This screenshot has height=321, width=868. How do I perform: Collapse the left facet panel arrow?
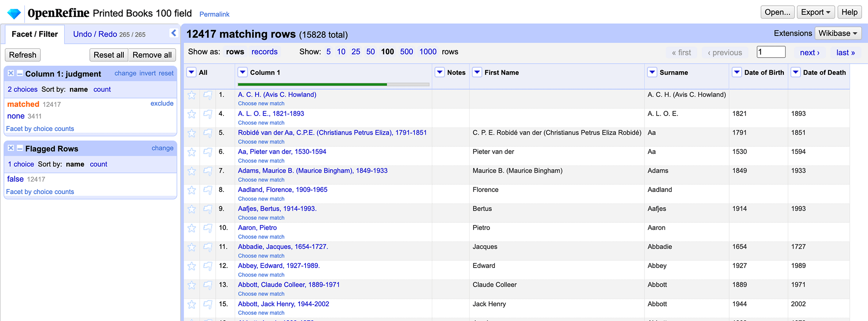click(174, 33)
